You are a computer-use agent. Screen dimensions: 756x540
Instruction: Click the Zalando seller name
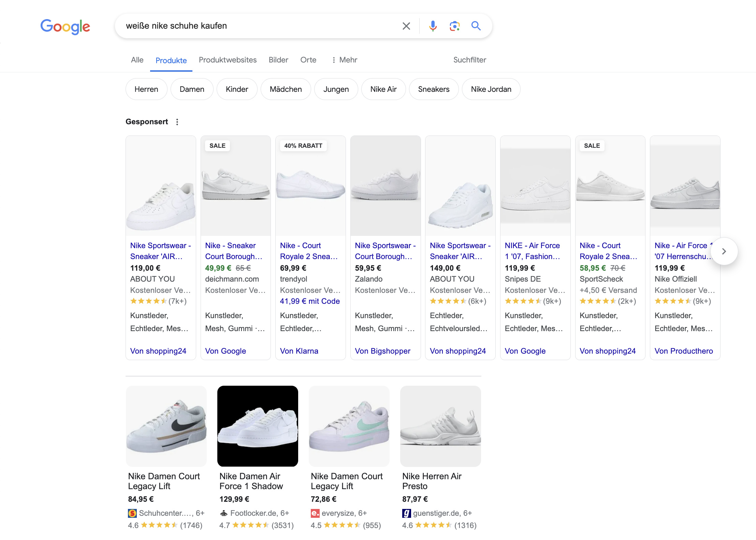click(x=369, y=279)
